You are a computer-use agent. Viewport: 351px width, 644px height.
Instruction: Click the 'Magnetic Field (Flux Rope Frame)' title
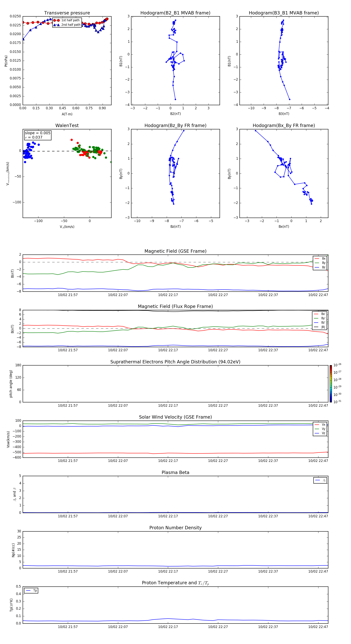(x=175, y=306)
